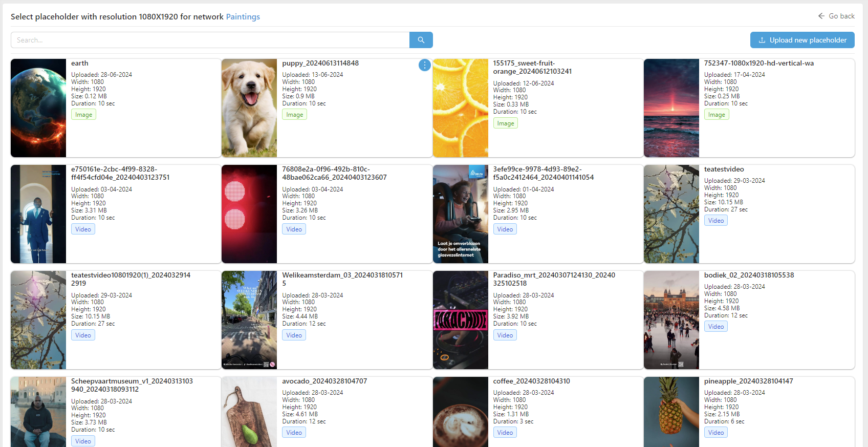
Task: Open the Paintings network link
Action: pyautogui.click(x=243, y=17)
